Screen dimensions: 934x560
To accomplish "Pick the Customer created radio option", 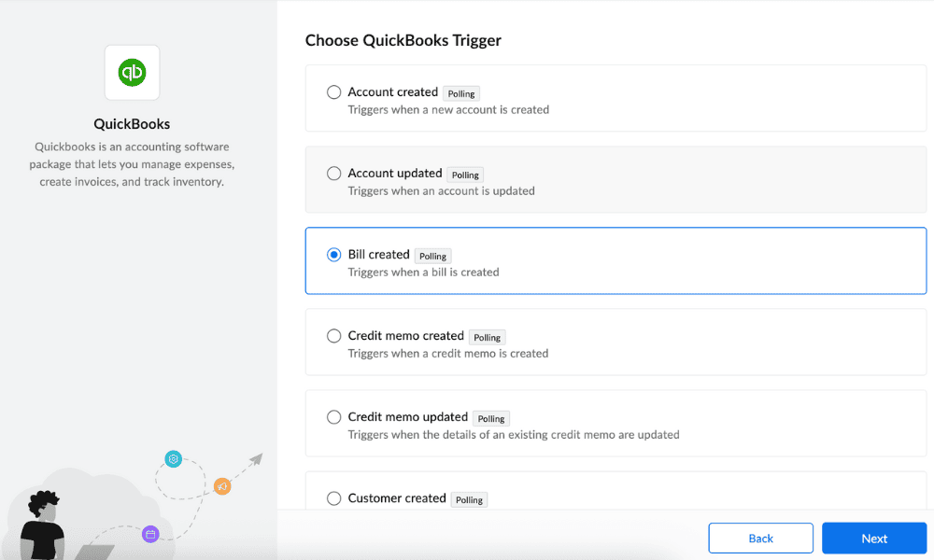I will tap(333, 498).
